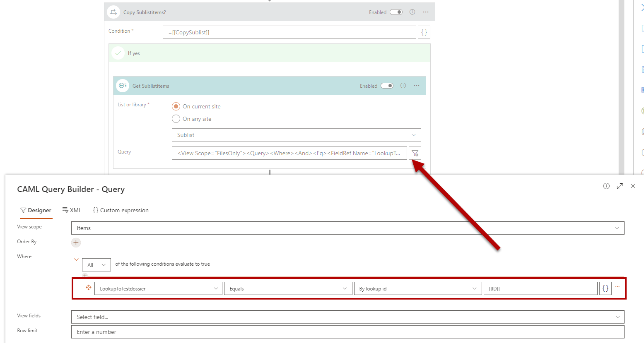This screenshot has height=343, width=644.
Task: Open the Equals operator dropdown
Action: 287,288
